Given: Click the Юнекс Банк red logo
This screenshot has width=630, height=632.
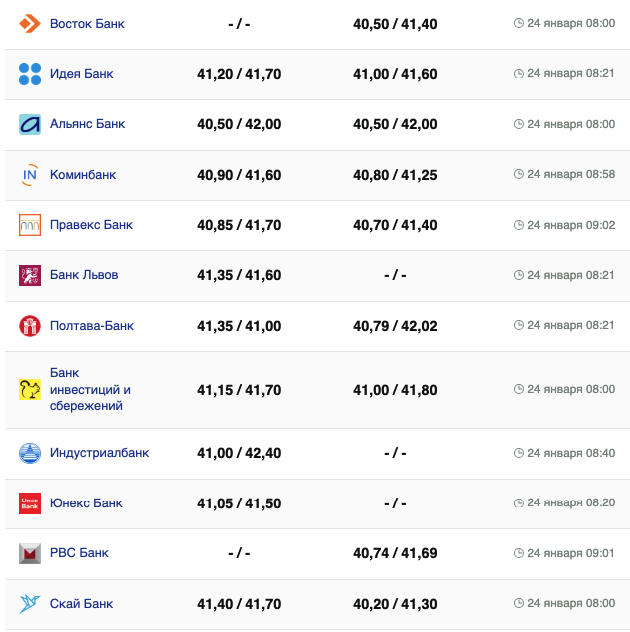Looking at the screenshot, I should coord(30,503).
